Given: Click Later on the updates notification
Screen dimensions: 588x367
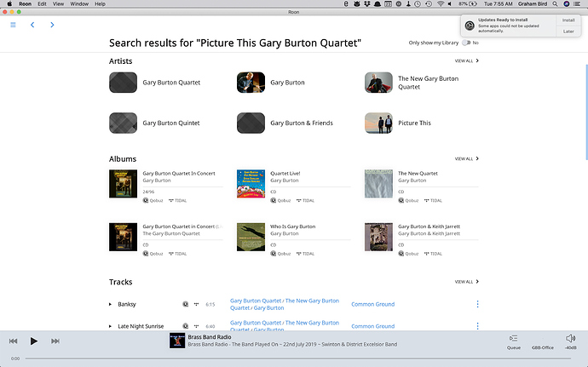Looking at the screenshot, I should 568,32.
